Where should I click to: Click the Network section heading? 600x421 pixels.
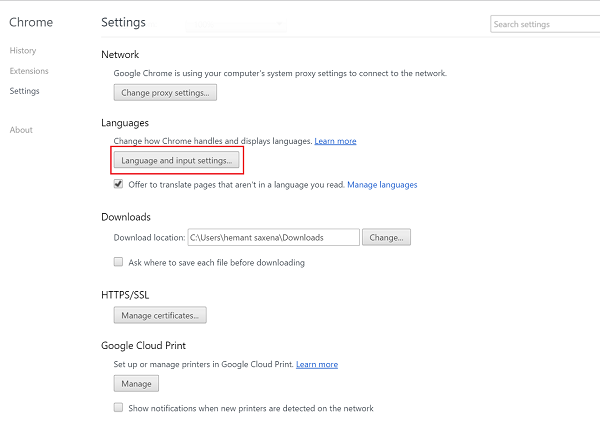click(120, 54)
